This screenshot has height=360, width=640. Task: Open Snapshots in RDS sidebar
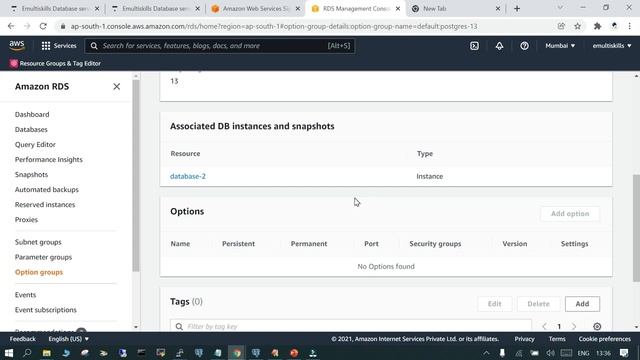[x=31, y=174]
